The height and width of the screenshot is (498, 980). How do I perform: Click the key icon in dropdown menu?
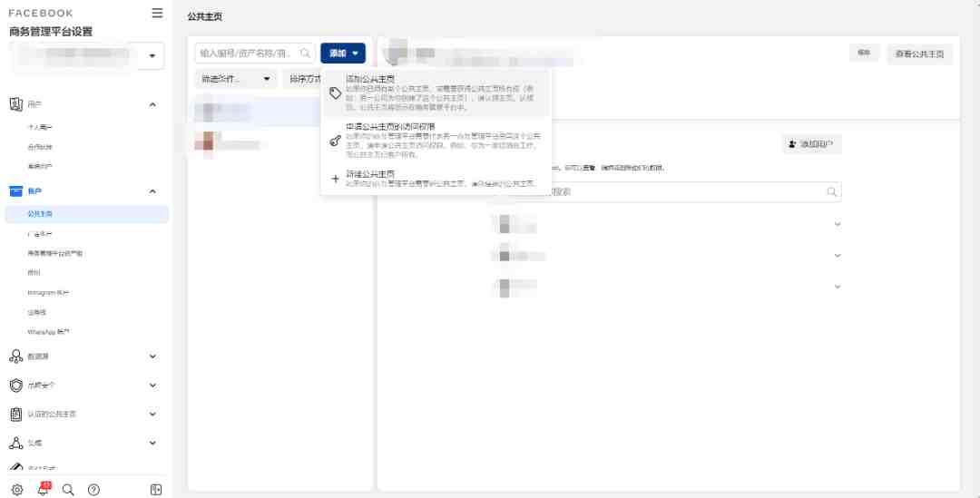[336, 141]
